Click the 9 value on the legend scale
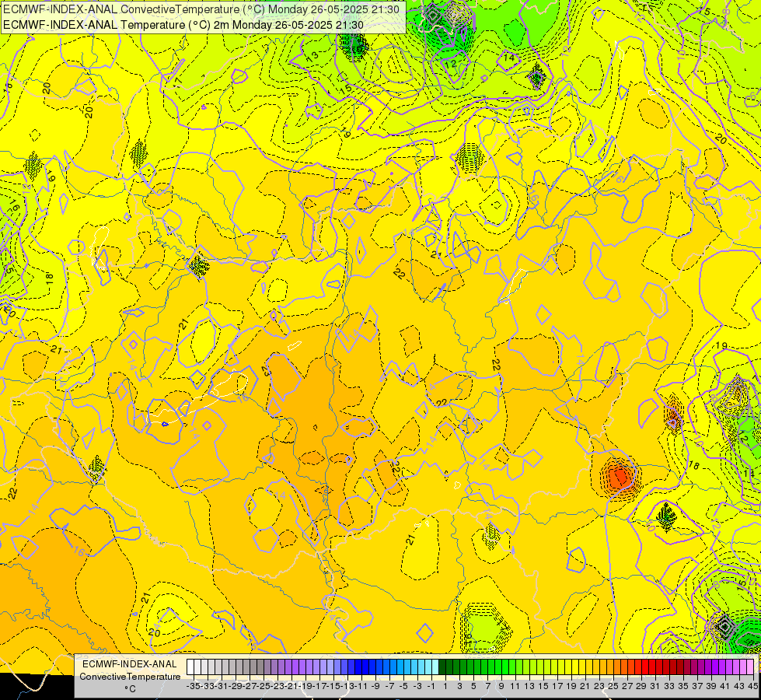 coord(501,687)
